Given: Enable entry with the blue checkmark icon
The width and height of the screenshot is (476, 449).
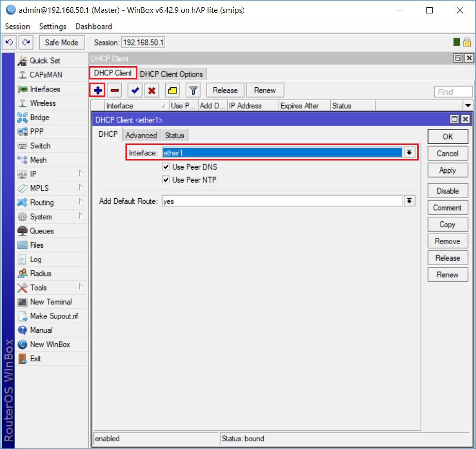Looking at the screenshot, I should tap(135, 90).
